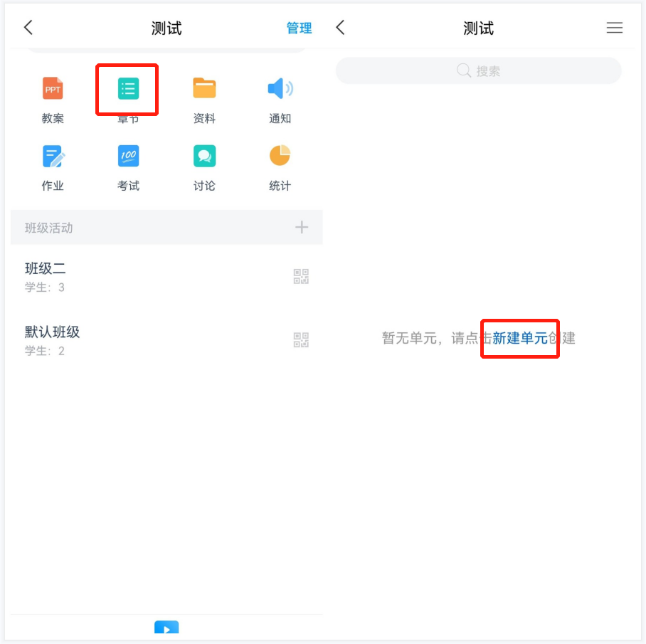Open the 班级二 class entry
Image resolution: width=646 pixels, height=644 pixels.
pos(166,277)
